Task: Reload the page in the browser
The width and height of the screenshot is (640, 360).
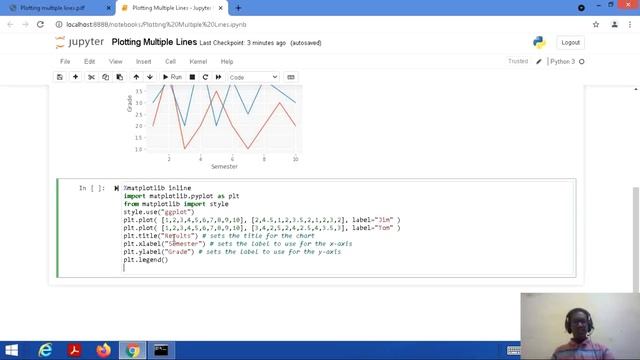Action: click(40, 24)
